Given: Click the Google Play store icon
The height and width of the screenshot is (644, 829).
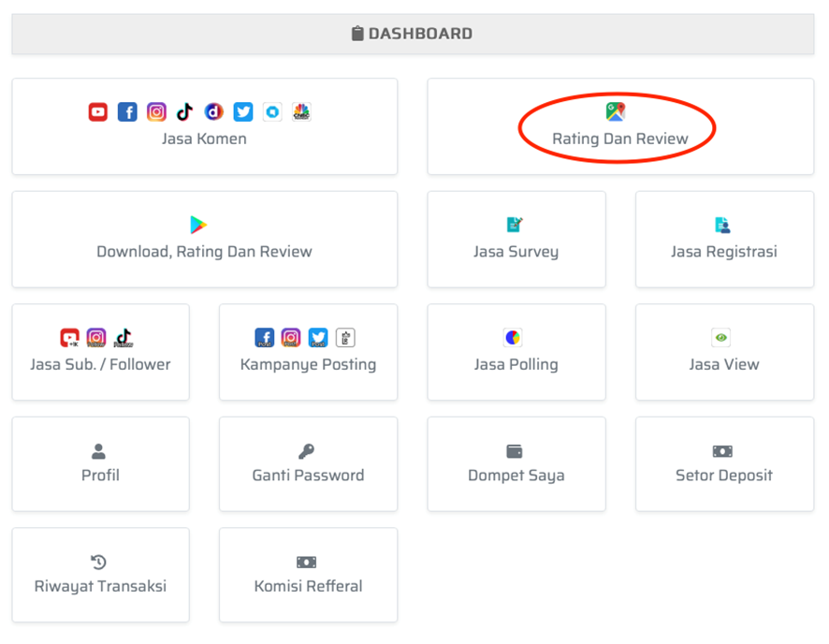Looking at the screenshot, I should point(198,225).
